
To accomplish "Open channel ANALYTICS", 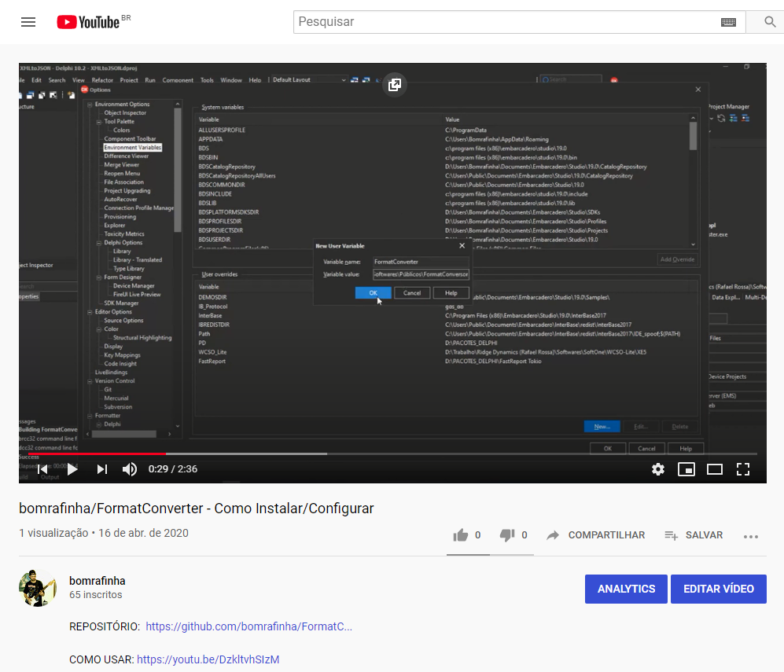I will [626, 589].
